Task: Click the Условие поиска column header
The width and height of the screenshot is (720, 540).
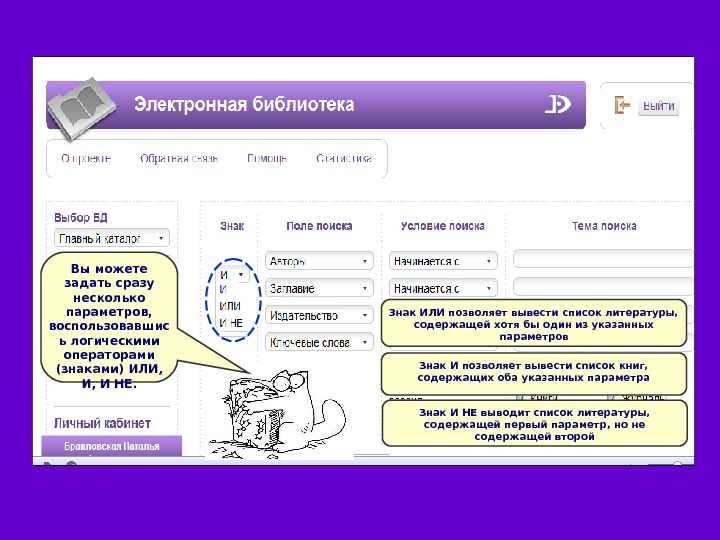Action: pos(443,226)
